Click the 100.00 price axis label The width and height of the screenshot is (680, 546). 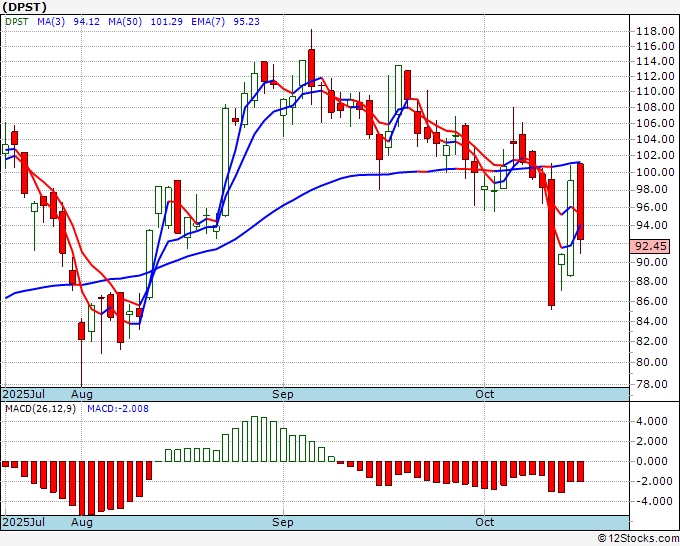point(655,172)
